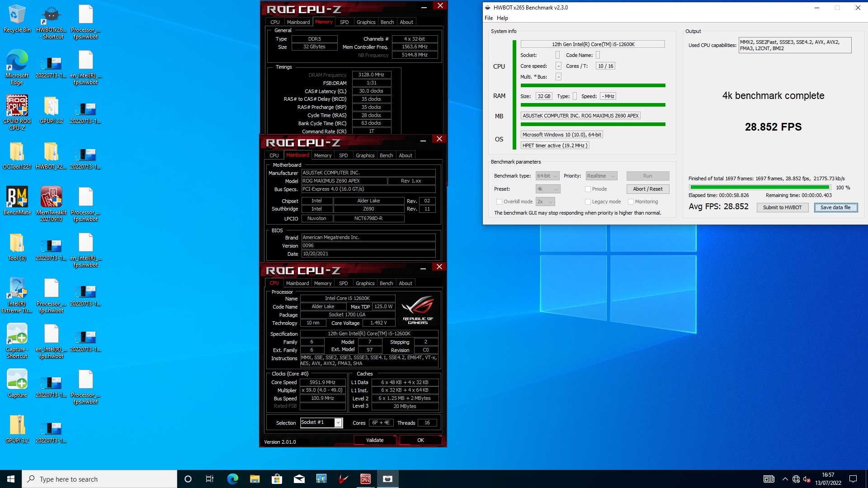Click the search box on the taskbar
Image resolution: width=868 pixels, height=488 pixels.
(x=99, y=479)
